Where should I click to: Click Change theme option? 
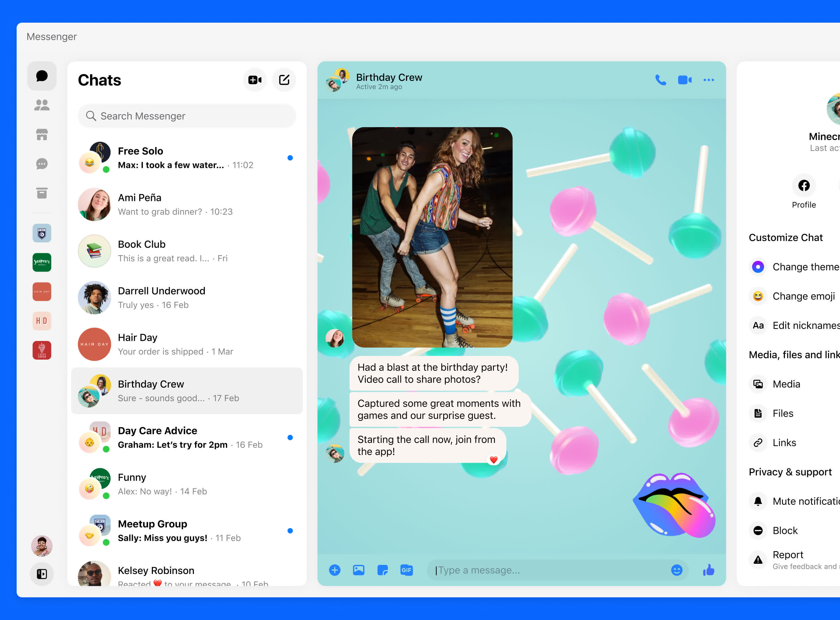pyautogui.click(x=794, y=267)
